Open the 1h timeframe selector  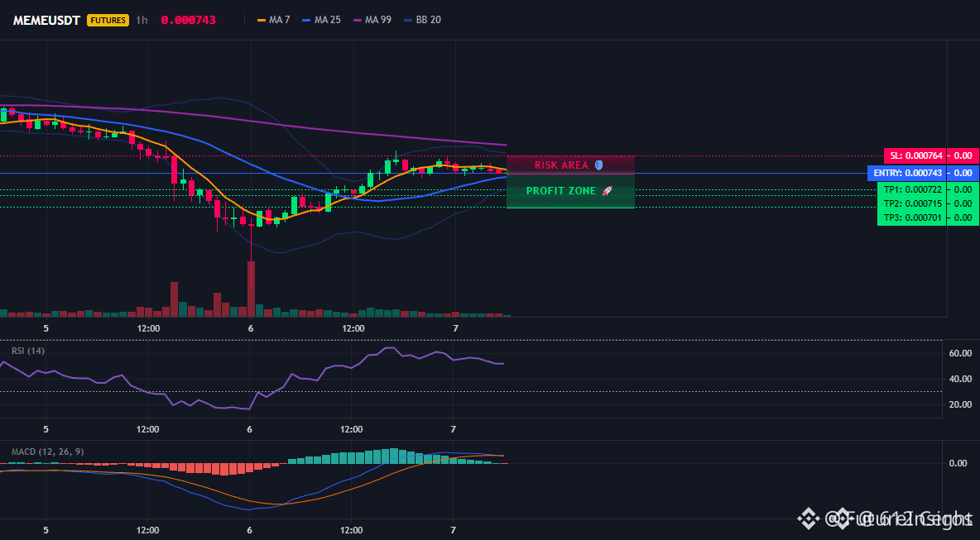(x=142, y=20)
